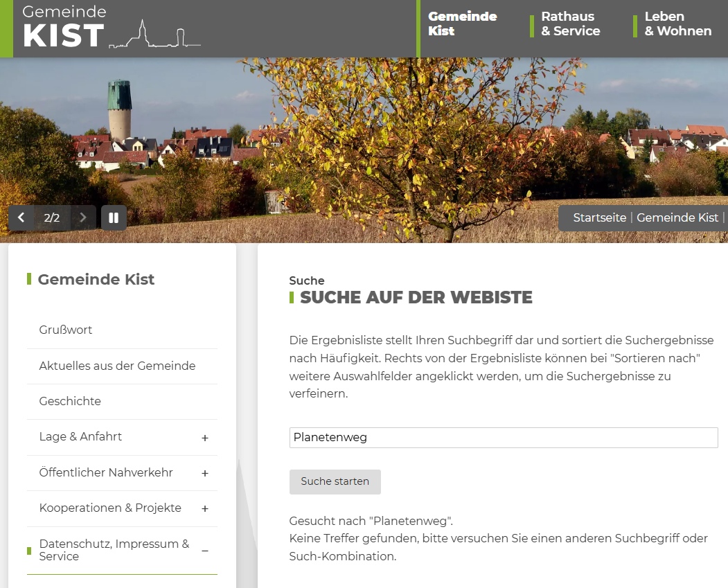The width and height of the screenshot is (728, 588).
Task: Click the Gemeinde Kist logo
Action: pos(111,28)
